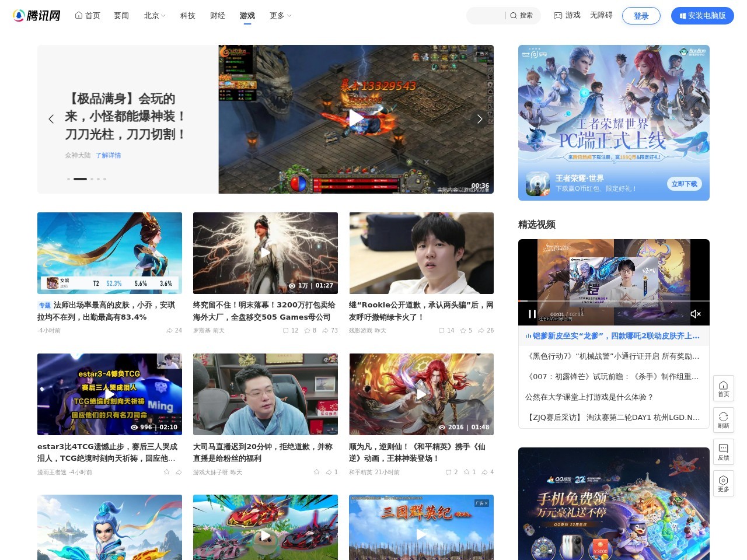747x560 pixels.
Task: Open the 要闻 news section
Action: tap(121, 16)
